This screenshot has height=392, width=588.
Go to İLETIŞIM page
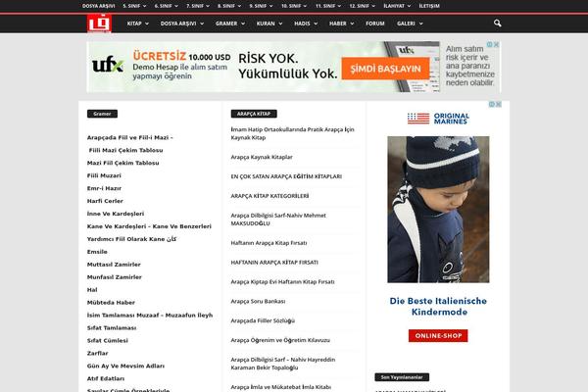pyautogui.click(x=429, y=6)
